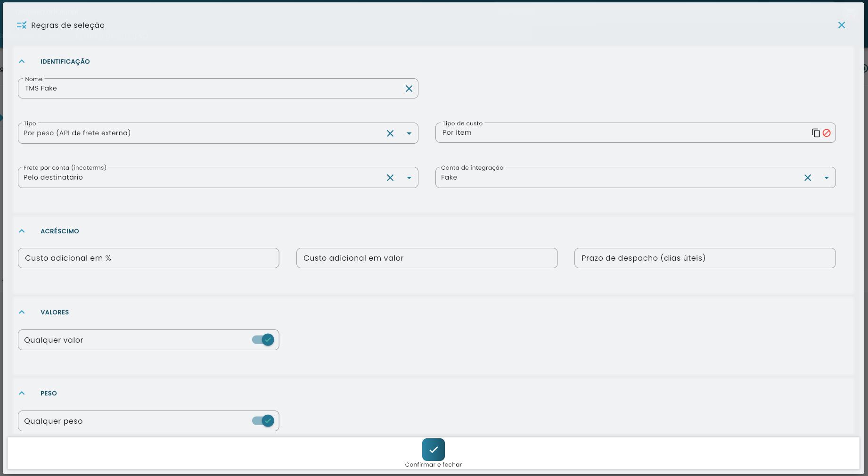This screenshot has height=476, width=868.
Task: Click the checkmark icon on Confirmar e fechar
Action: pyautogui.click(x=433, y=449)
